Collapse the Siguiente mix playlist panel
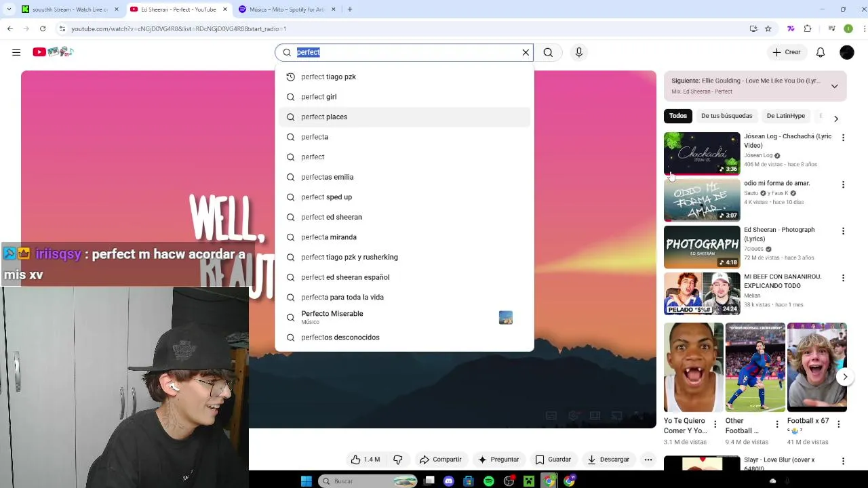Viewport: 868px width, 488px height. click(834, 86)
